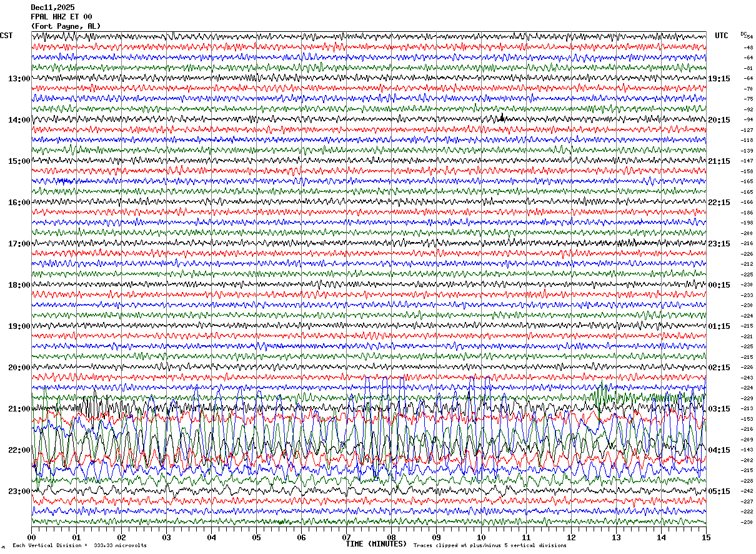Image resolution: width=756 pixels, height=554 pixels.
Task: Click minute tick label 10 on time axis
Action: click(481, 537)
